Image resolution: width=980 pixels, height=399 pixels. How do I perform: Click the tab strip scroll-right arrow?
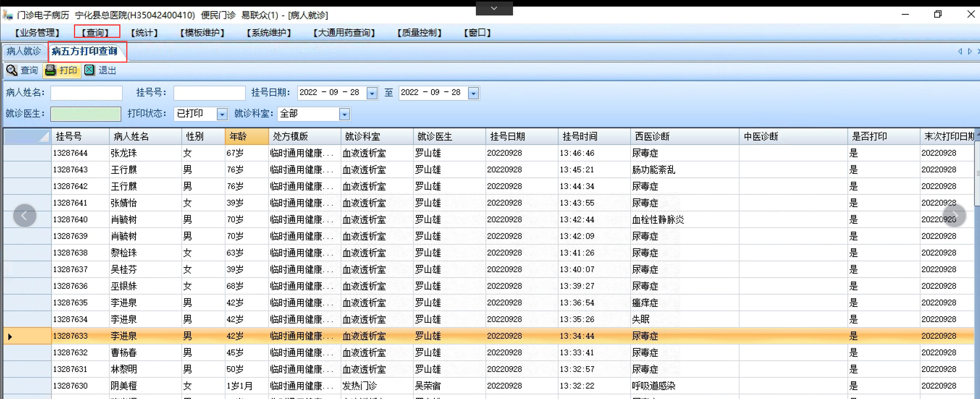click(x=970, y=51)
